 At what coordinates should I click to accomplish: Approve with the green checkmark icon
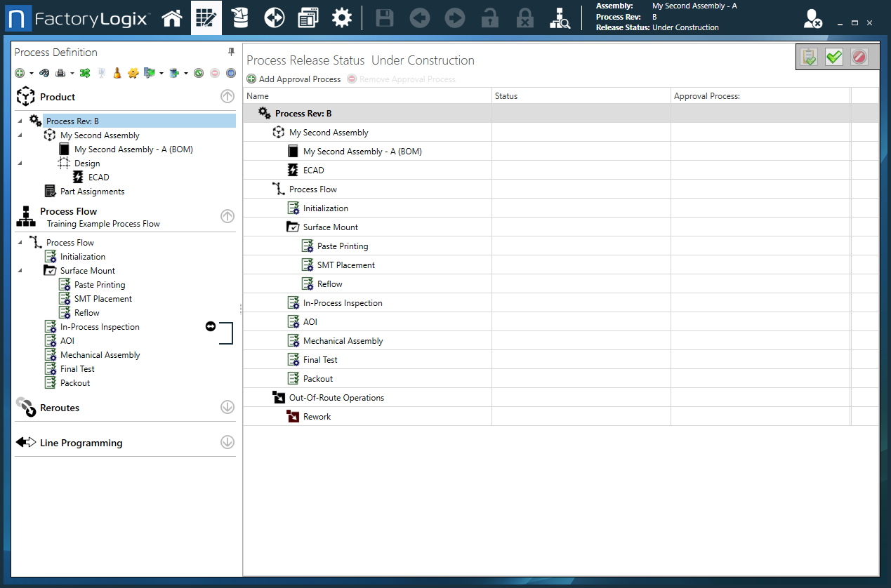coord(833,57)
